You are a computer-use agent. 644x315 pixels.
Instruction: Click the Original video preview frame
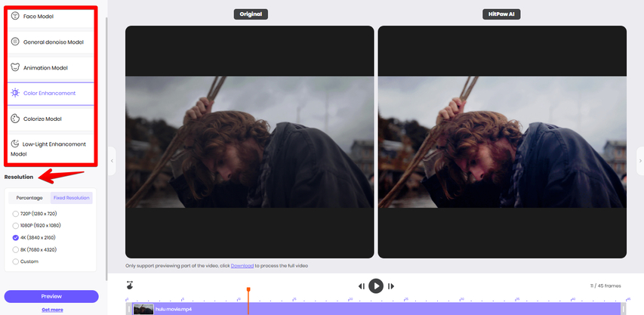click(x=250, y=142)
